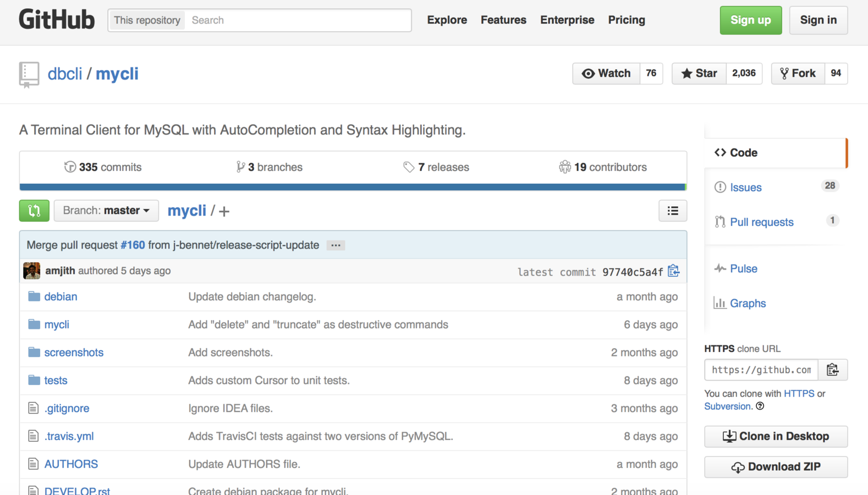The image size is (868, 495).
Task: Click amjith's avatar thumbnail
Action: pyautogui.click(x=32, y=271)
